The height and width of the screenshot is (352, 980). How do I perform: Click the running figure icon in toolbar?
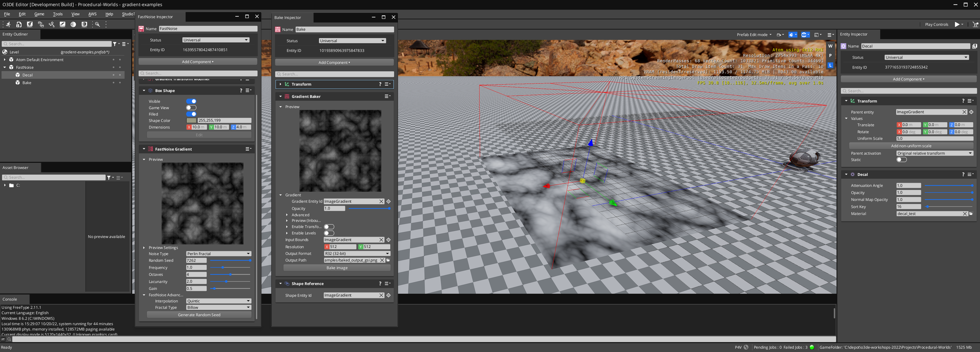point(8,24)
